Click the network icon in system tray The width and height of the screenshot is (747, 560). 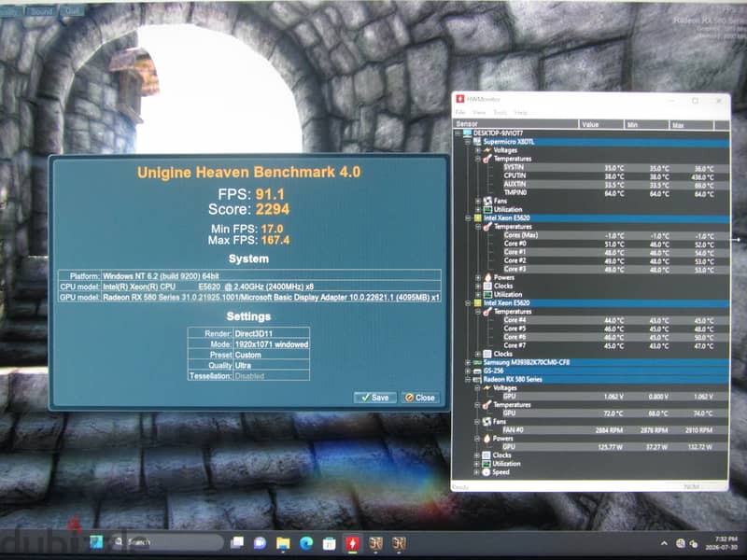(681, 543)
